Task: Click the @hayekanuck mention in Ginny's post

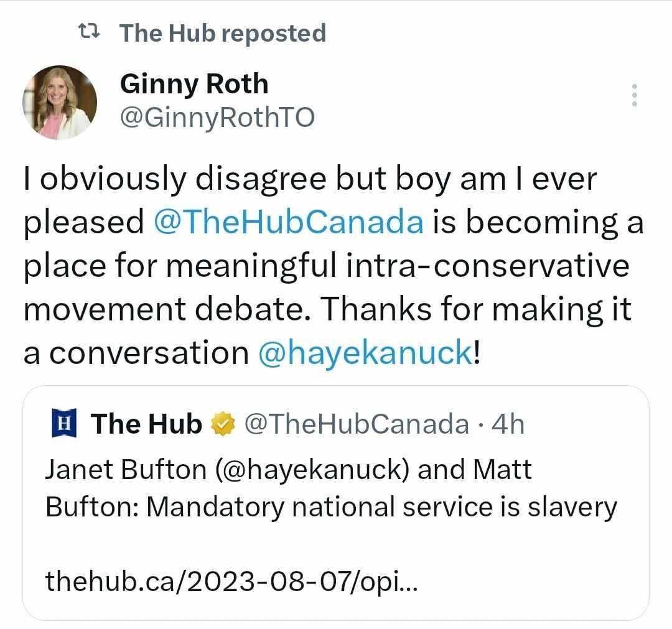Action: point(365,353)
